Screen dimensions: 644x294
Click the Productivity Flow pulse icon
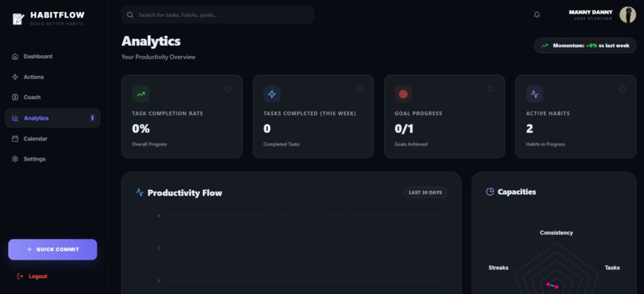pyautogui.click(x=140, y=193)
